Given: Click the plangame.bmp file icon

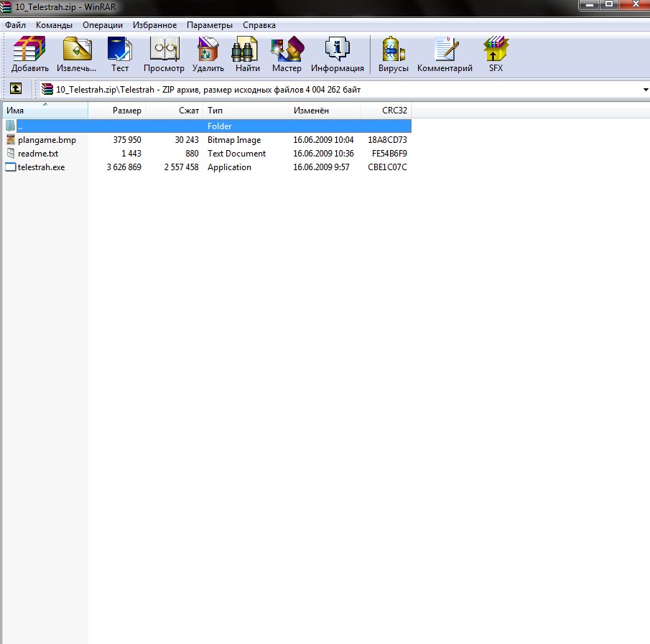Looking at the screenshot, I should coord(11,140).
